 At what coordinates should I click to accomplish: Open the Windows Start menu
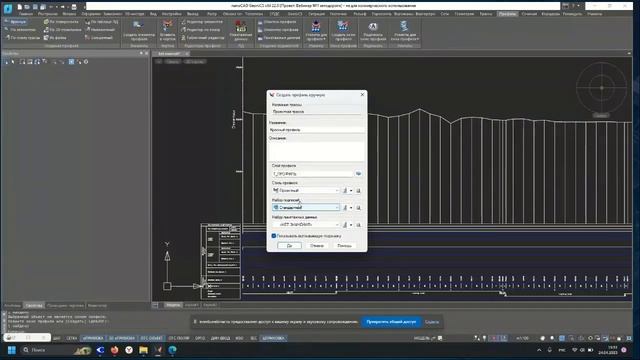(x=11, y=350)
